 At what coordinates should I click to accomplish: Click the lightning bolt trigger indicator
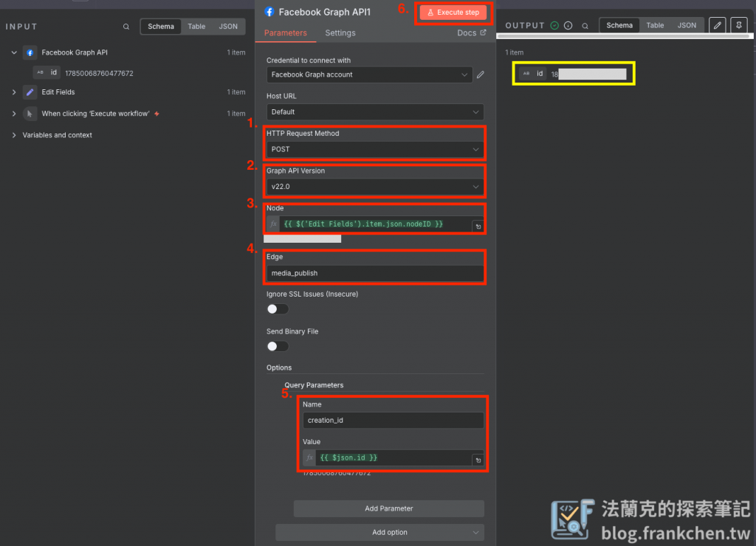(157, 114)
